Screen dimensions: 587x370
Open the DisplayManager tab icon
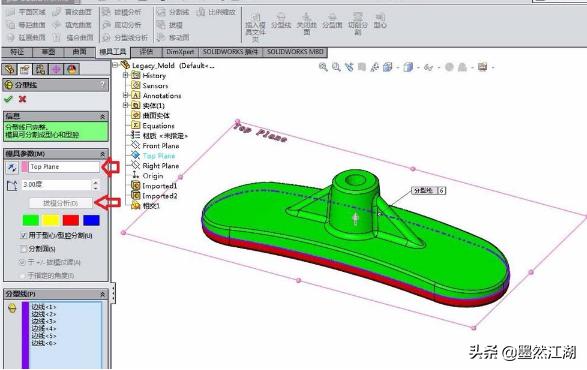pos(72,69)
